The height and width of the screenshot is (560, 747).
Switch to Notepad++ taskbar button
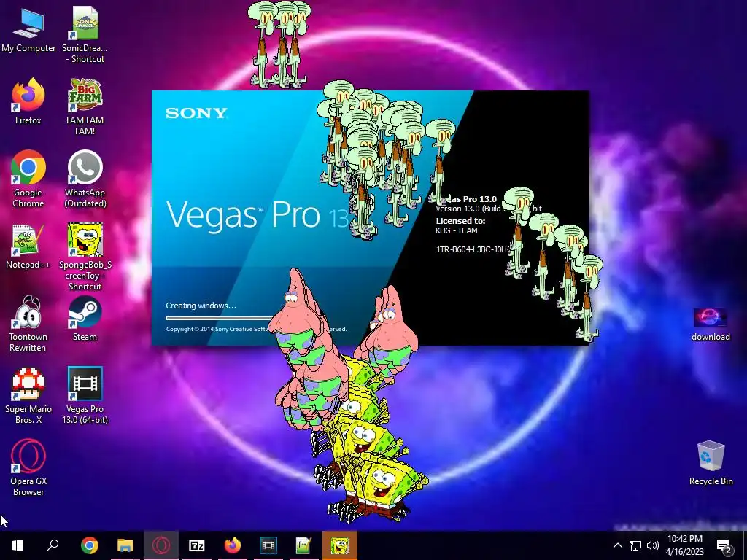point(304,545)
